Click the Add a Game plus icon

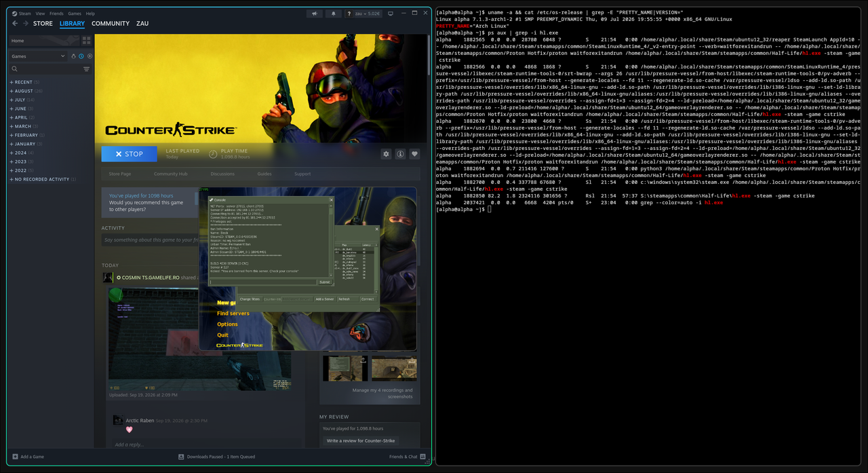click(15, 457)
